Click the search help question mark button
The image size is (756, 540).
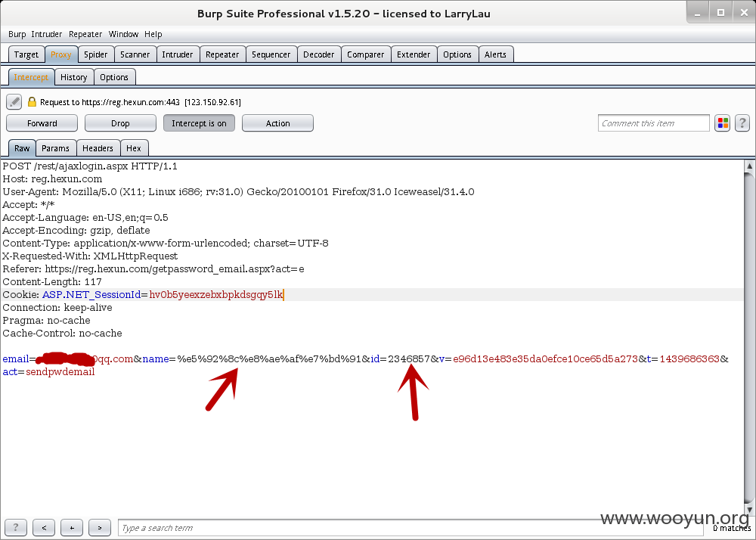click(x=16, y=527)
